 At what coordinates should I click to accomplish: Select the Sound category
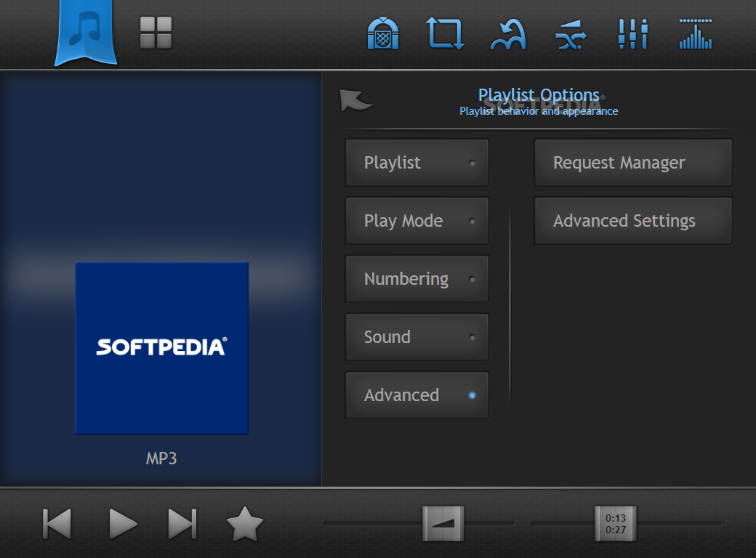click(x=417, y=337)
